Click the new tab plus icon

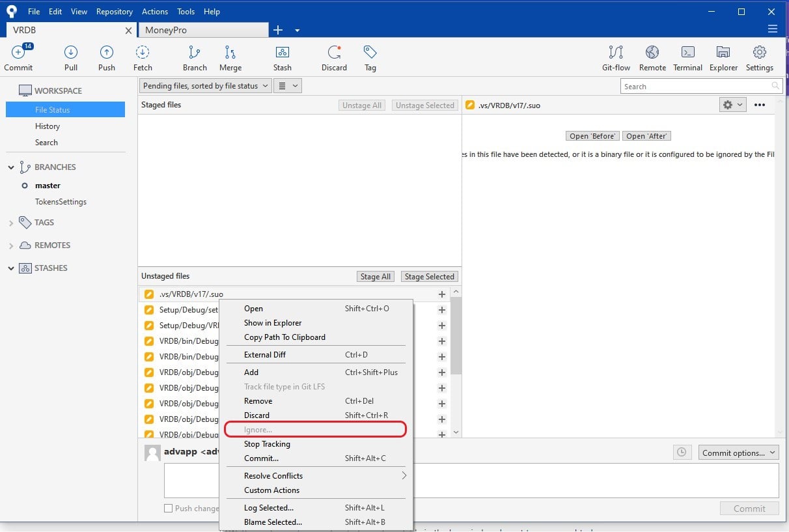[278, 30]
